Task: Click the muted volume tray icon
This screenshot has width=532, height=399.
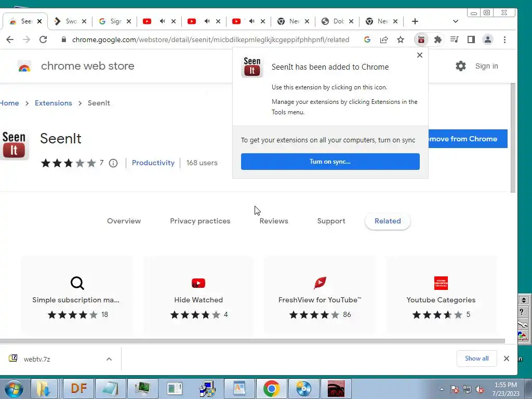Action: coord(480,390)
